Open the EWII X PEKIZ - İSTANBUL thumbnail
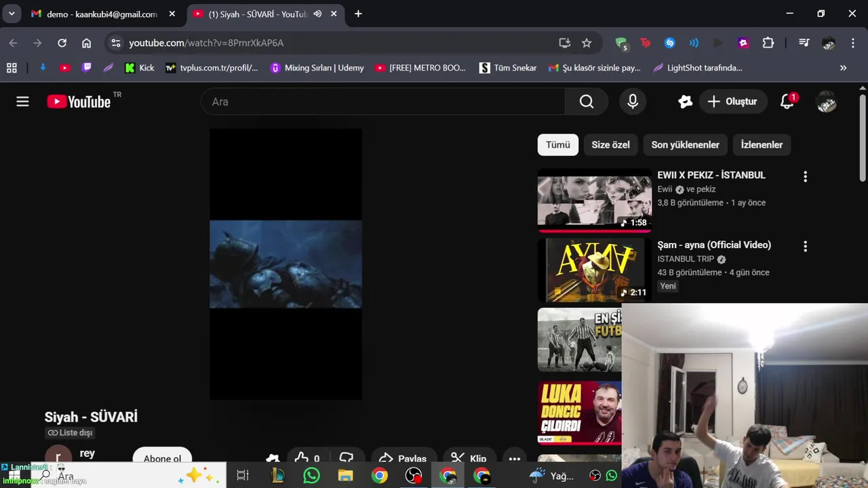 point(595,200)
